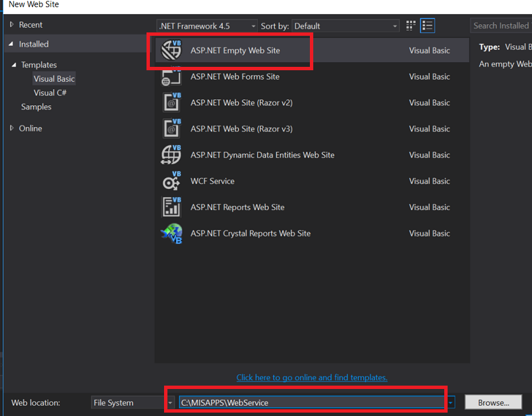Click the Search Installed templates box
This screenshot has width=532, height=416.
point(501,26)
